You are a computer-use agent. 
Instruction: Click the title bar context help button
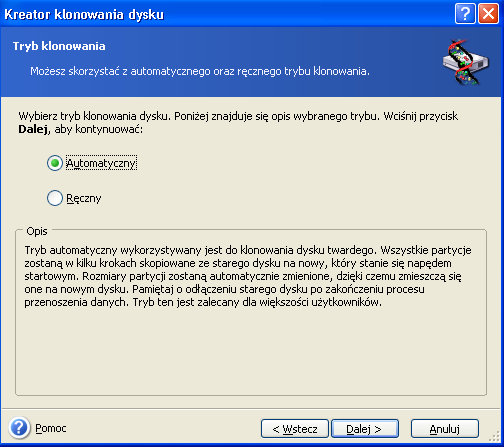click(x=465, y=14)
